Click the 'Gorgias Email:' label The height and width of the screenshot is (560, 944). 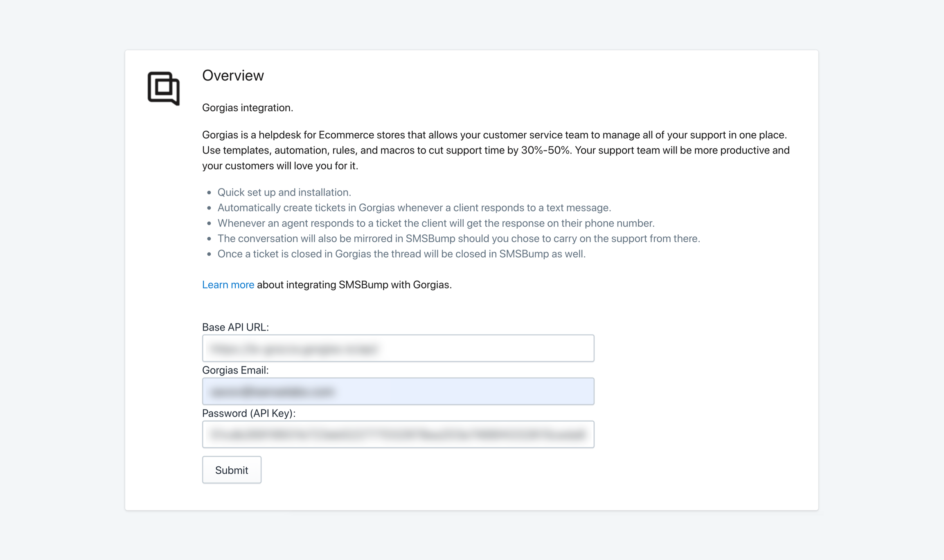click(235, 370)
